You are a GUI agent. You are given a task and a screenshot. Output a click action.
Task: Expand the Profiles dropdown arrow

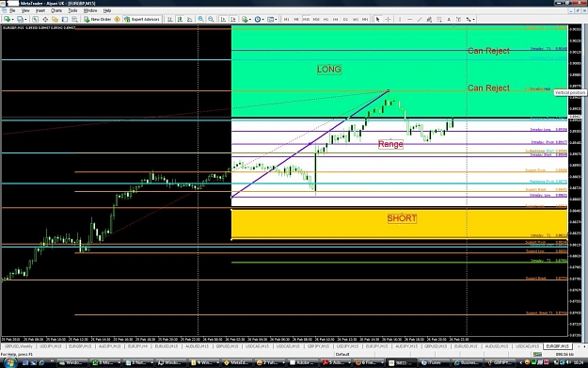click(25, 19)
